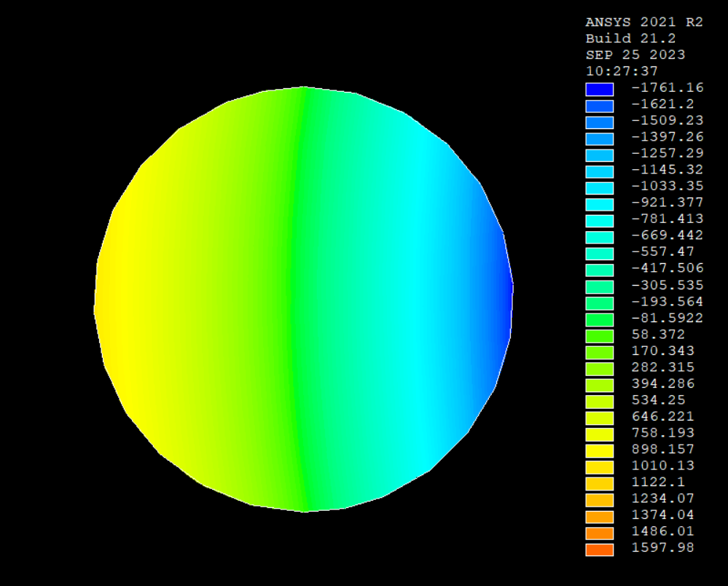The image size is (728, 586).
Task: Select the color swatch for 646.221
Action: click(600, 418)
